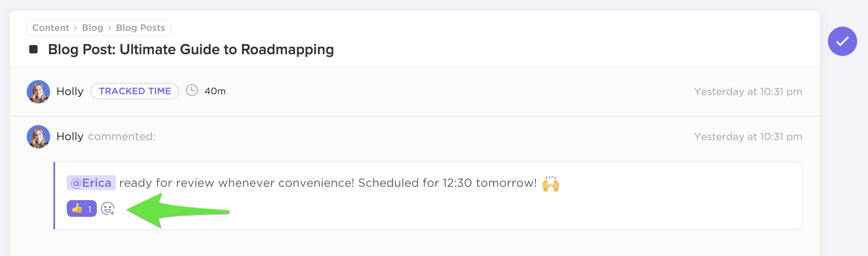
Task: Click the first breadcrumb chevron separator
Action: [x=76, y=28]
